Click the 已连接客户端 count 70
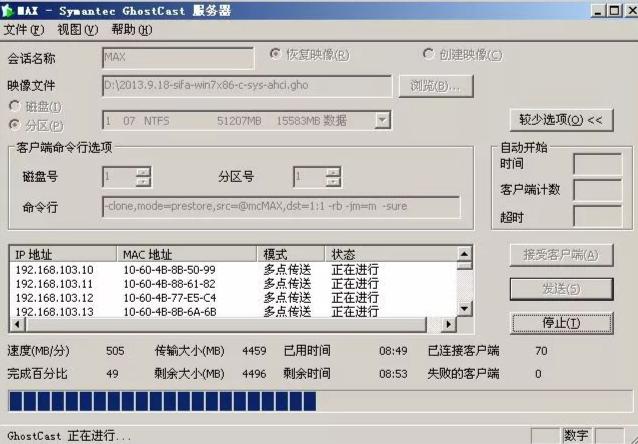The image size is (638, 444). click(x=541, y=351)
